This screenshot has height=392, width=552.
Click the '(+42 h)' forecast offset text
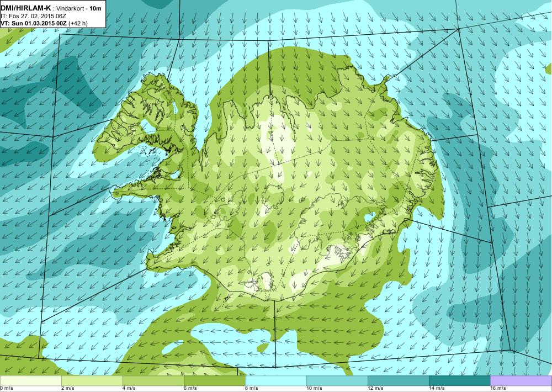pos(78,23)
